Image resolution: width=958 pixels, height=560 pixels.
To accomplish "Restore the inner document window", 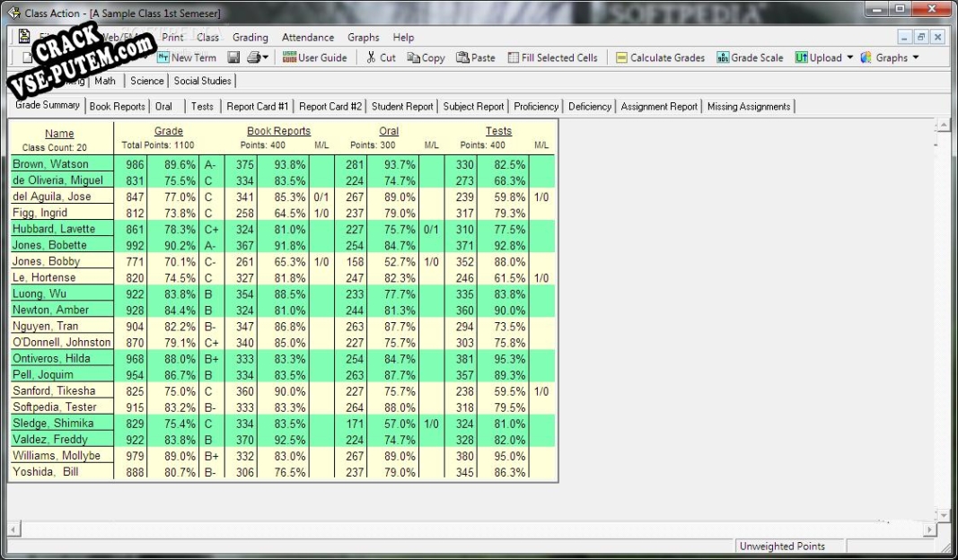I will [921, 38].
